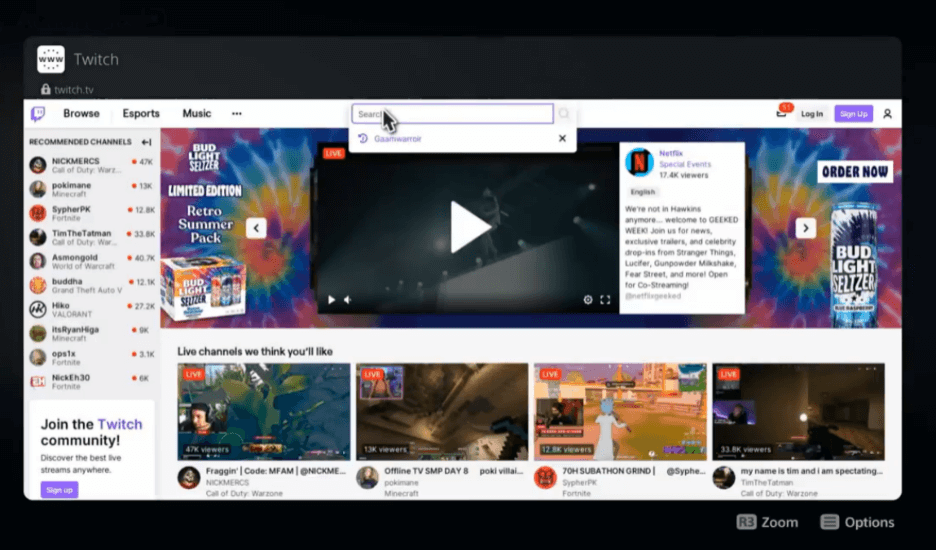Click the R3 Zoom control hint
This screenshot has height=552, width=936.
tap(767, 522)
